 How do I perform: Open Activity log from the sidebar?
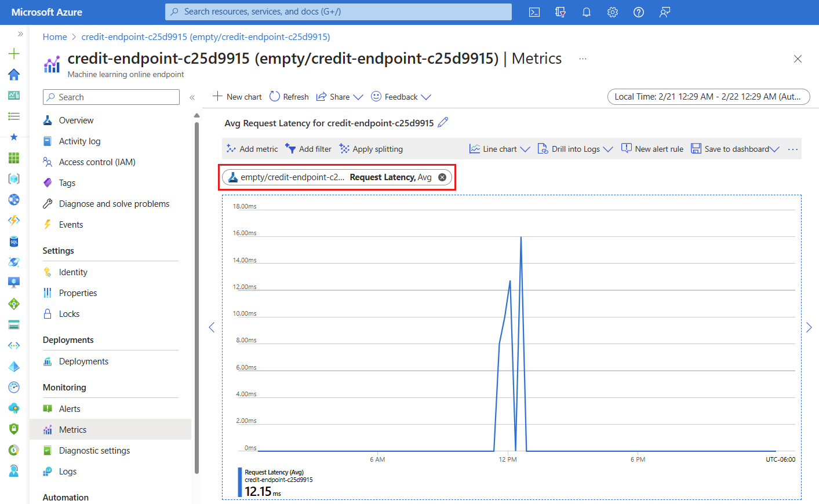(79, 141)
